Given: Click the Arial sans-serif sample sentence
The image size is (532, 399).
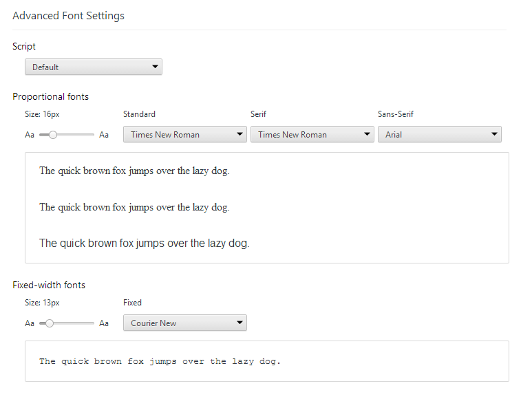Looking at the screenshot, I should coord(144,243).
